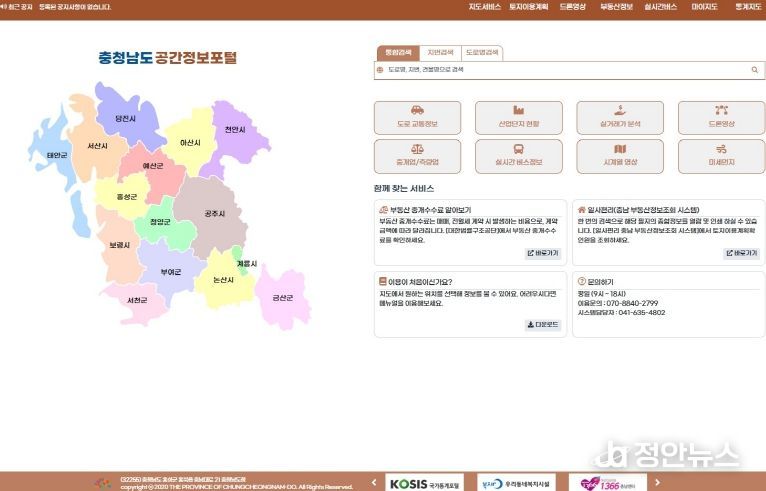The width and height of the screenshot is (766, 491).
Task: Download the manual with 다운로드 button
Action: (x=542, y=325)
